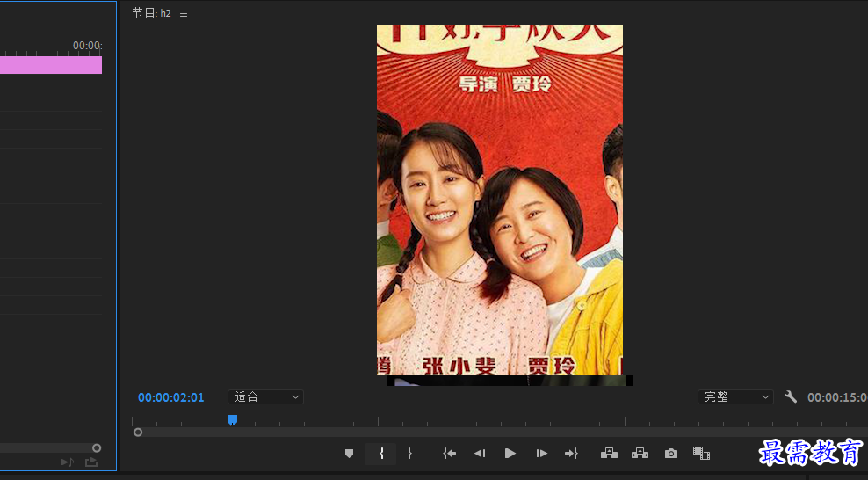Click the Lift button
The width and height of the screenshot is (868, 480).
(x=609, y=454)
